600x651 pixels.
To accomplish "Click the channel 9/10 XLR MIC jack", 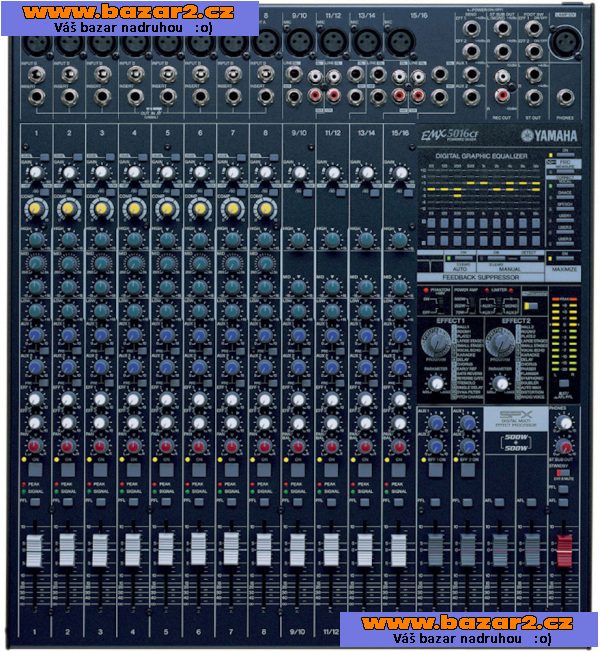I will pyautogui.click(x=299, y=43).
